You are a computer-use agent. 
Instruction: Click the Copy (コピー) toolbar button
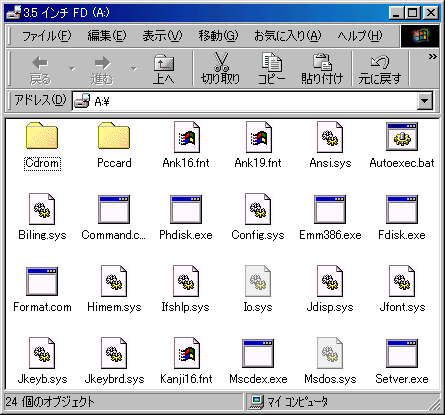point(272,69)
